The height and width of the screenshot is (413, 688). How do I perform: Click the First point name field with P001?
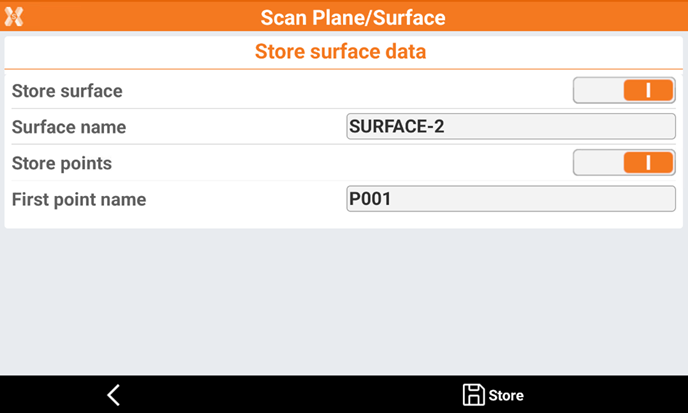click(x=510, y=199)
